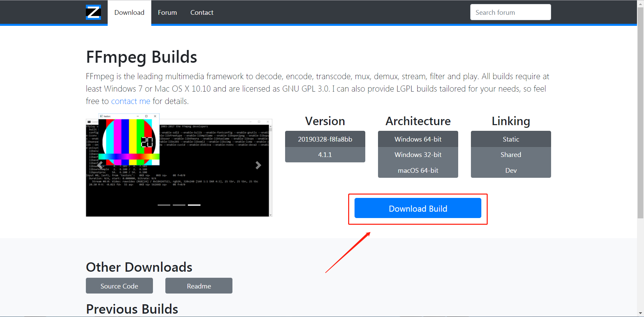
Task: Open the Source Code download
Action: (x=119, y=286)
